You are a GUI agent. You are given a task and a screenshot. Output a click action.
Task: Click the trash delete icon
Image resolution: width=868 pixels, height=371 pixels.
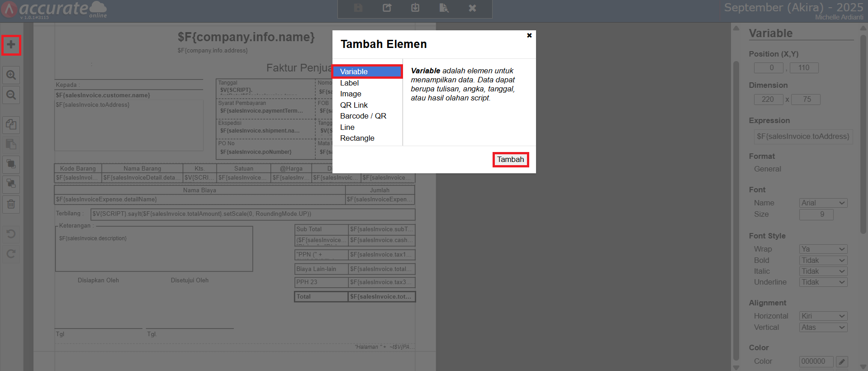click(x=11, y=205)
